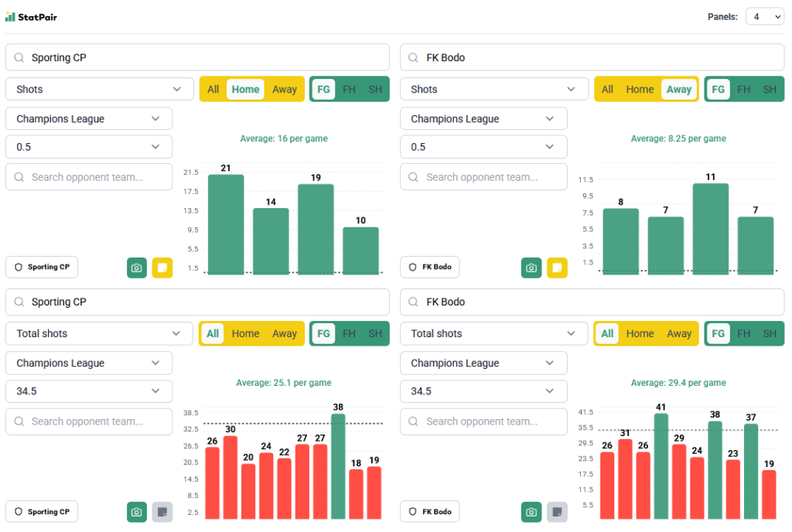Open the Panels count dropdown
The height and width of the screenshot is (532, 792).
click(x=765, y=17)
